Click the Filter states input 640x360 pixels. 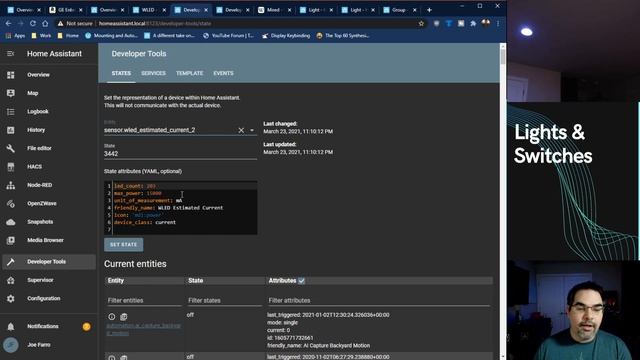tap(224, 300)
